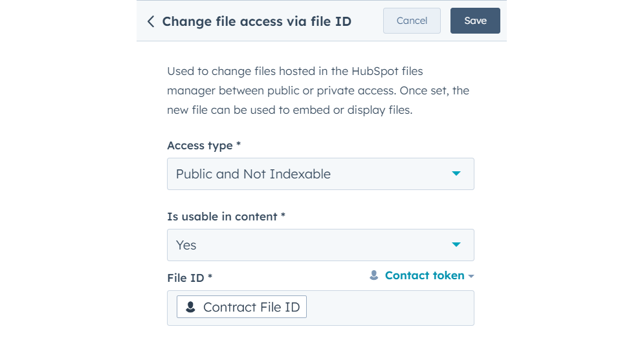Click the Change file access via file ID heading
The height and width of the screenshot is (362, 644).
pos(256,21)
